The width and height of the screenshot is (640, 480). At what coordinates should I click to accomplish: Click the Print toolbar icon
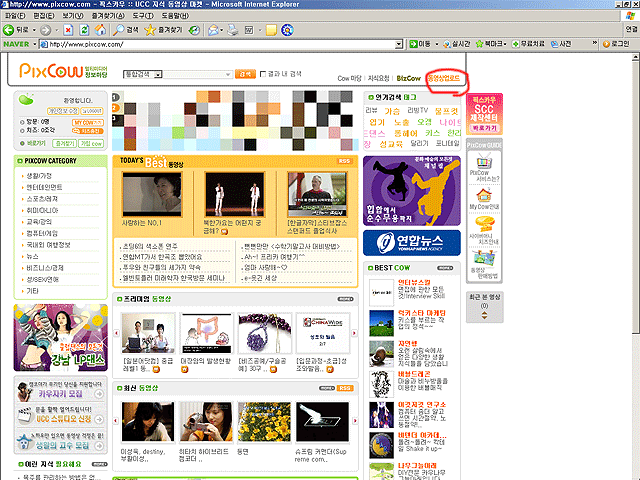pyautogui.click(x=232, y=30)
